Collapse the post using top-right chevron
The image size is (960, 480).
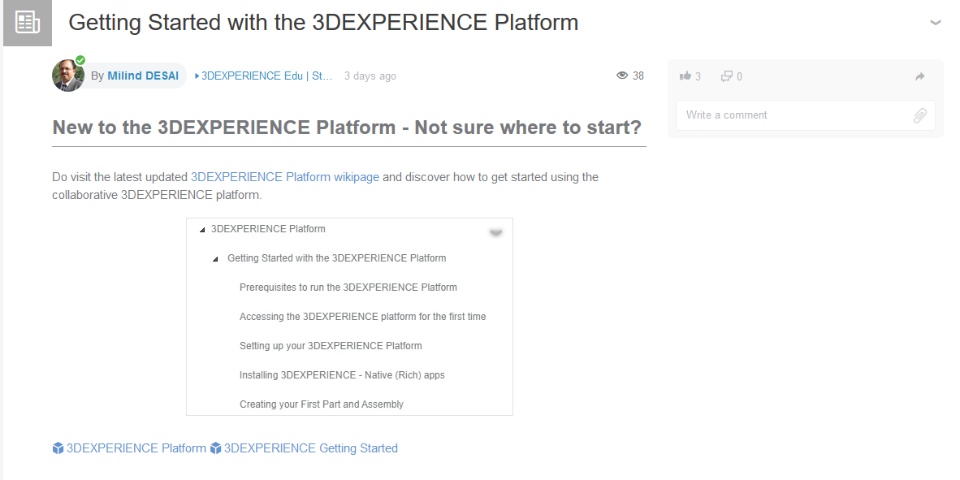tap(935, 22)
